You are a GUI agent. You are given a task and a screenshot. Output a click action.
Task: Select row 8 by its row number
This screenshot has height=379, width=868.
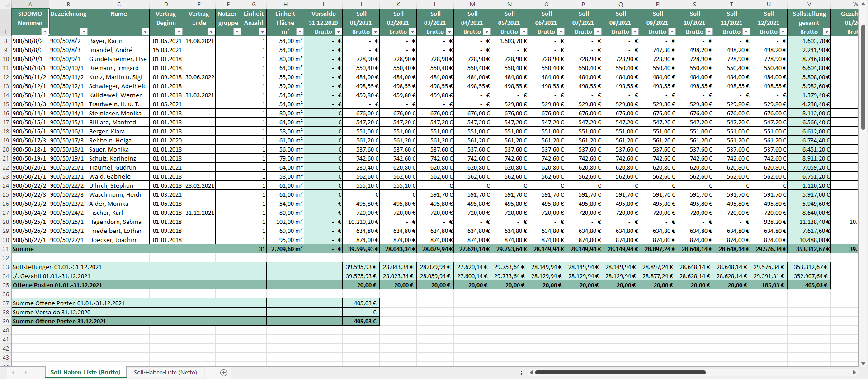[x=5, y=41]
